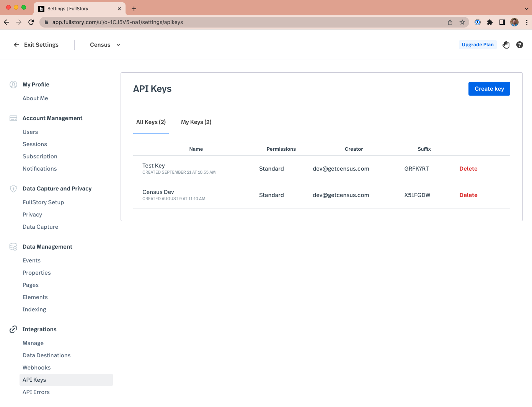The width and height of the screenshot is (532, 407).
Task: Open the browser Extensions puzzle icon
Action: click(x=490, y=22)
